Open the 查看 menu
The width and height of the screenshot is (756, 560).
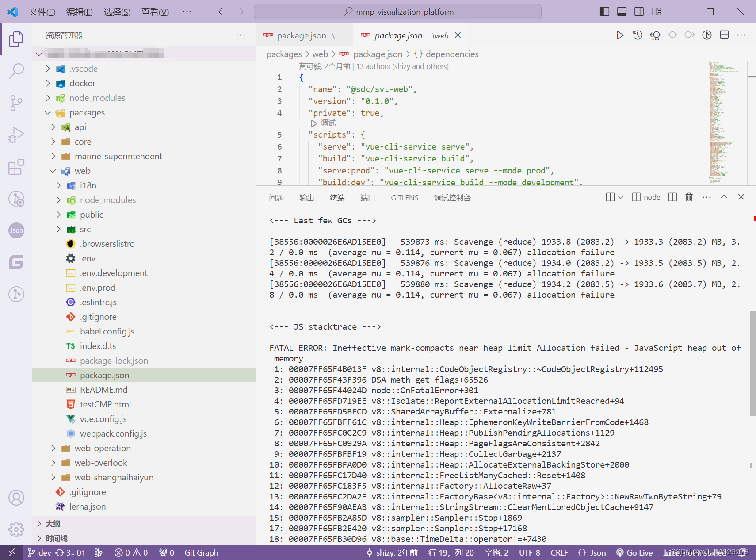[x=154, y=12]
